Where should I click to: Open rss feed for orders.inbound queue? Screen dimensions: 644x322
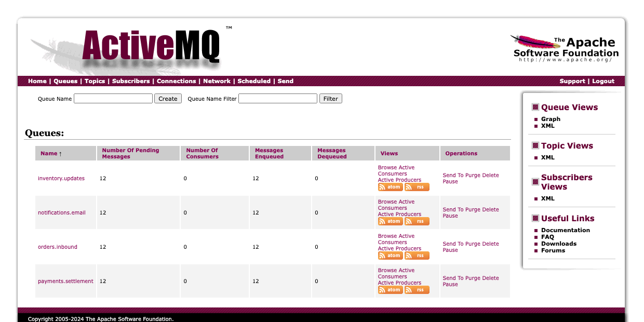(417, 256)
